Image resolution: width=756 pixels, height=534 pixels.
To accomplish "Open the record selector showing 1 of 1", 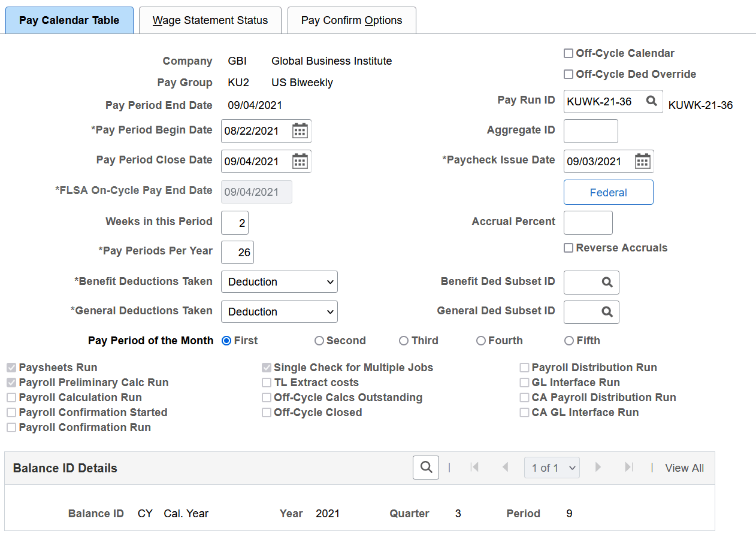I will (x=551, y=468).
